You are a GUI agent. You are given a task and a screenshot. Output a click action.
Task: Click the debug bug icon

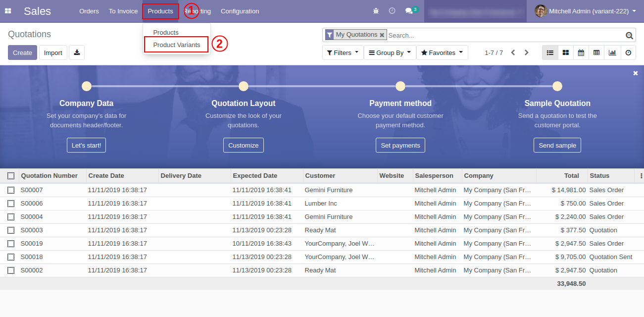click(376, 11)
